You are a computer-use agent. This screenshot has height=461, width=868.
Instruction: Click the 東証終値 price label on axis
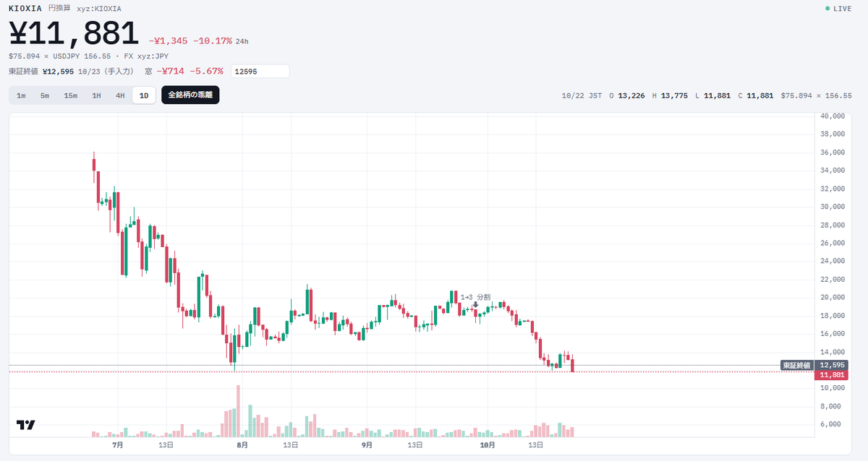click(x=796, y=366)
